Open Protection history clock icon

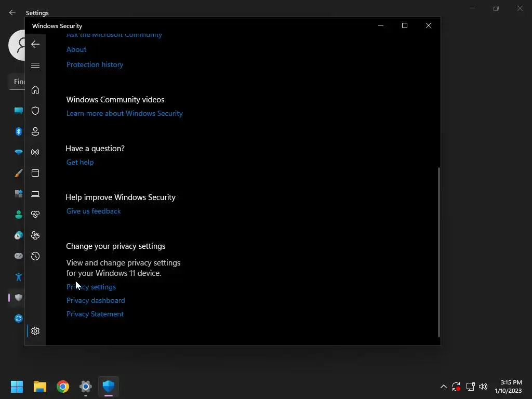coord(35,256)
